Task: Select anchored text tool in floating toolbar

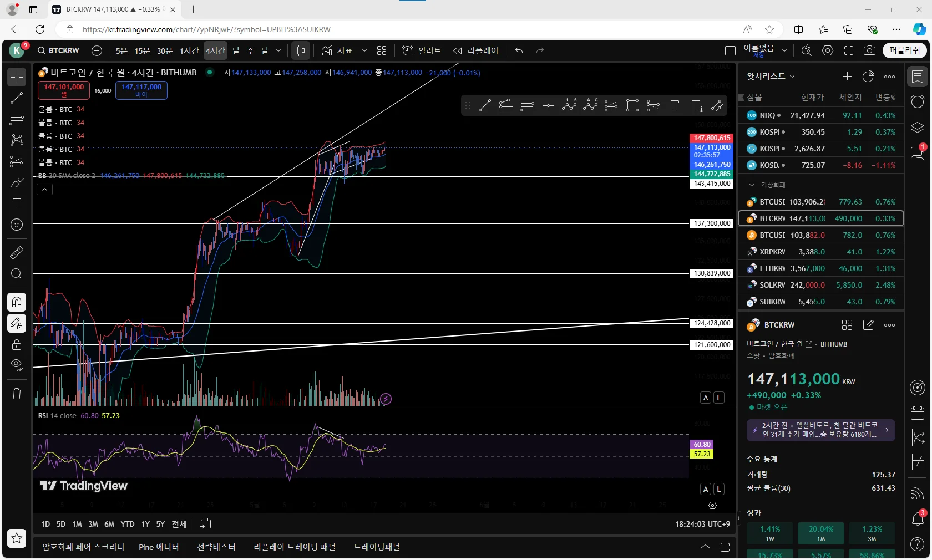Action: [x=697, y=105]
